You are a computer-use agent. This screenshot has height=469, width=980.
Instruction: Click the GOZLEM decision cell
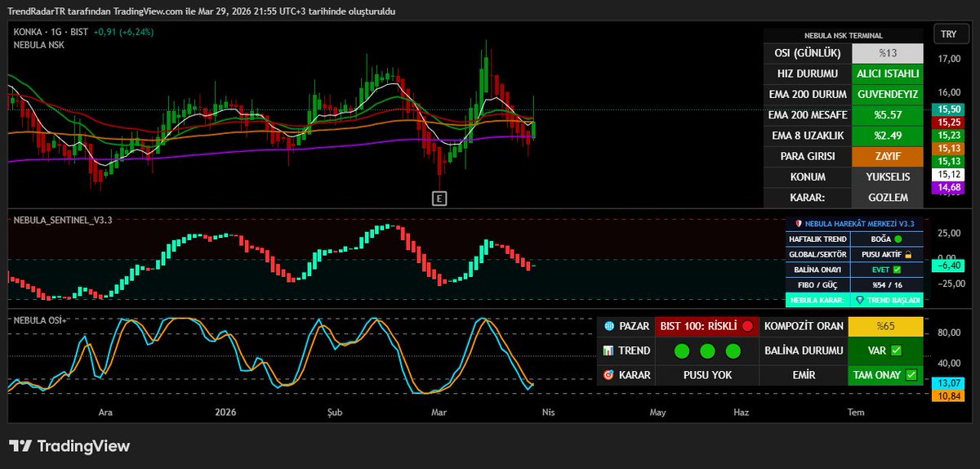[888, 197]
